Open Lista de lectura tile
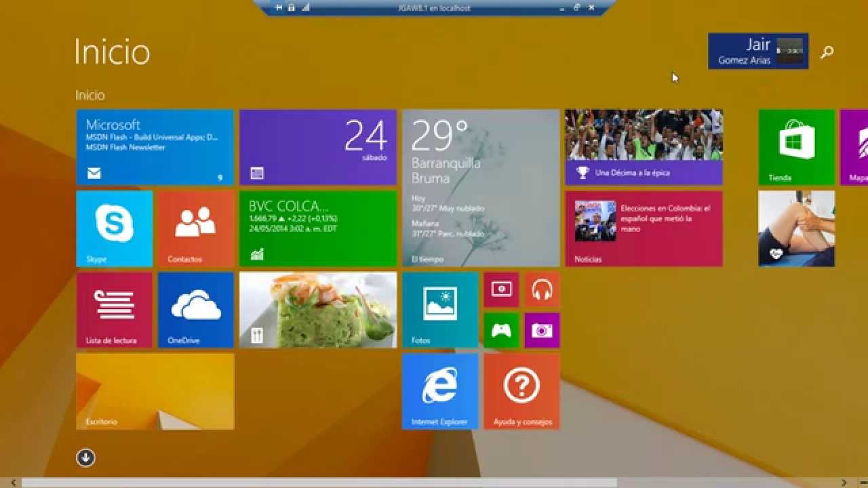The width and height of the screenshot is (868, 488). coord(115,310)
